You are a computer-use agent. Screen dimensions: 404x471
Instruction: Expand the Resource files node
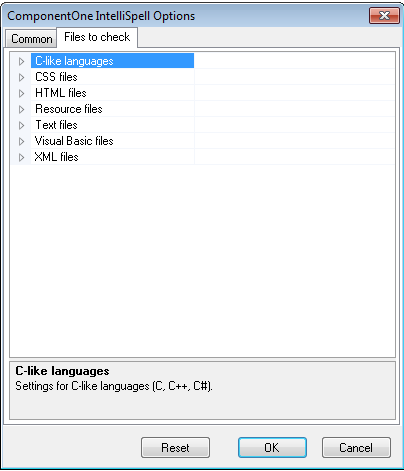pyautogui.click(x=21, y=109)
